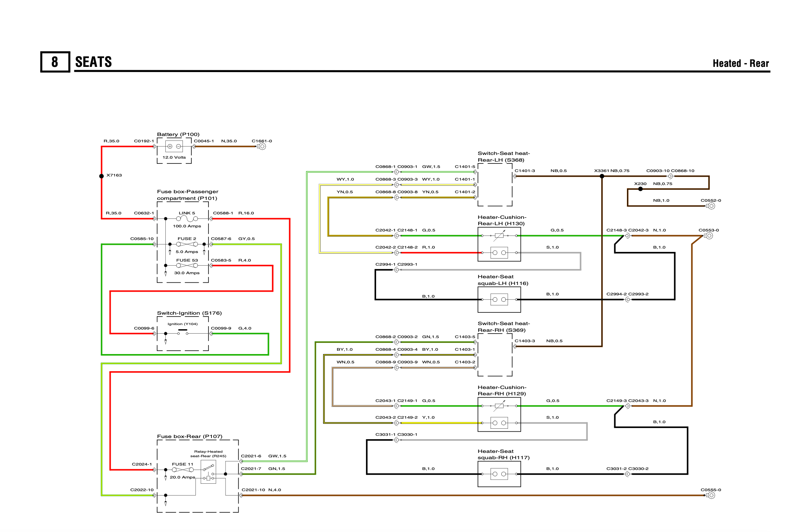Select the FUSE 53 30.0 Amps symbol
The image size is (796, 532).
point(187,266)
